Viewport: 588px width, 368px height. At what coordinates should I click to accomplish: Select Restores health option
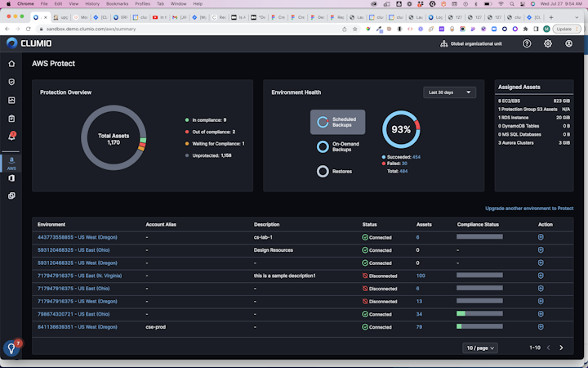(x=335, y=171)
